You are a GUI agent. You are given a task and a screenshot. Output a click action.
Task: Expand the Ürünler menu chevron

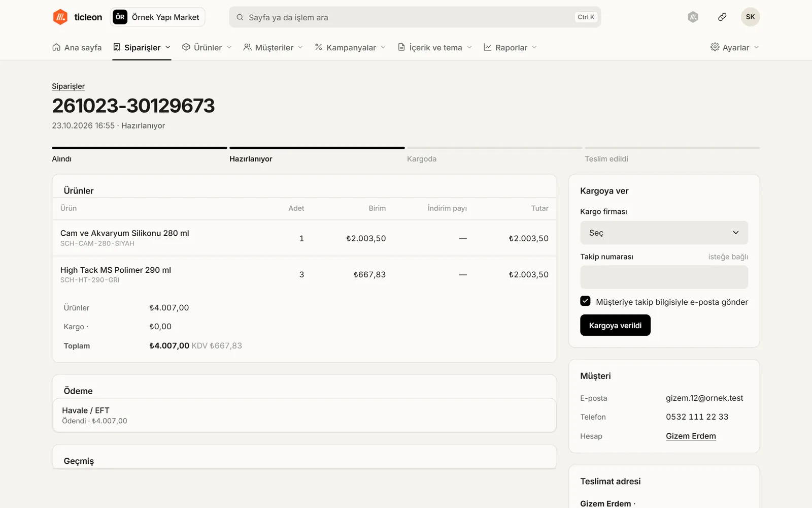click(229, 47)
